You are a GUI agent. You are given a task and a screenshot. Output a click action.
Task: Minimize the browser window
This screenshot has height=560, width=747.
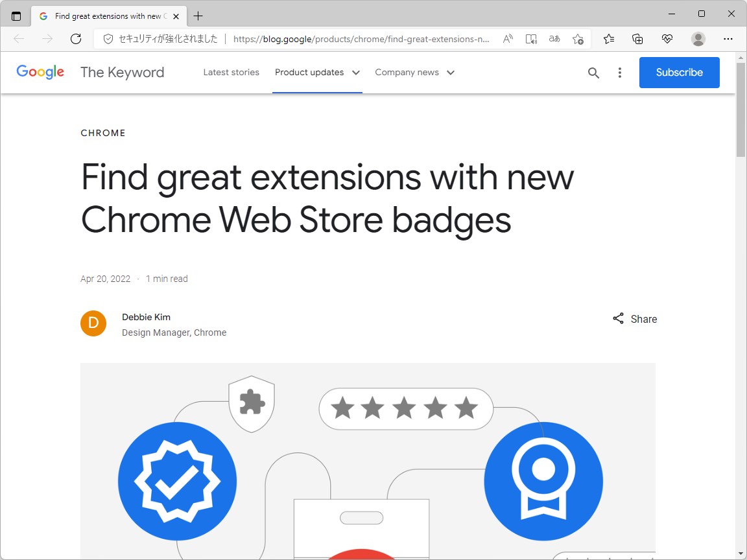point(672,14)
